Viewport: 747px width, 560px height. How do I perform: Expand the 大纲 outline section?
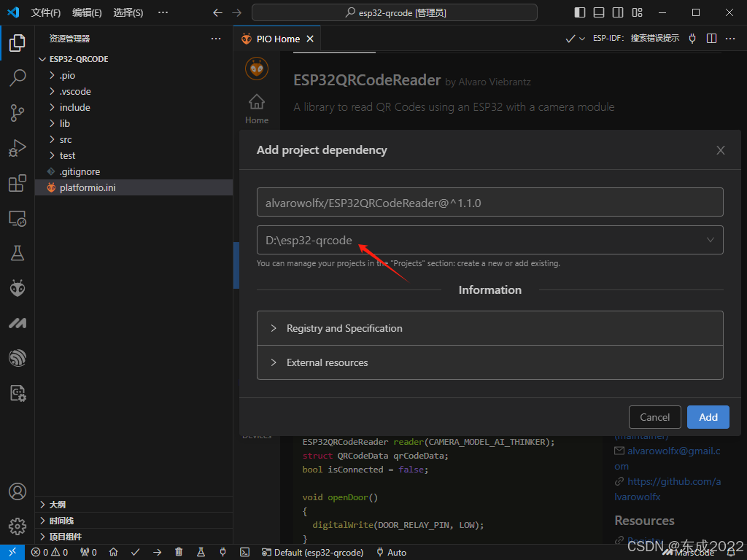click(x=133, y=505)
